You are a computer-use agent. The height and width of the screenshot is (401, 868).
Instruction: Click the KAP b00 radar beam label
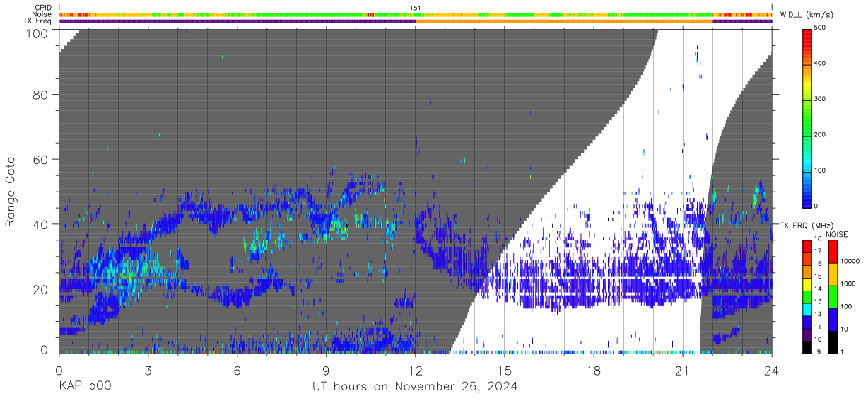(x=84, y=387)
